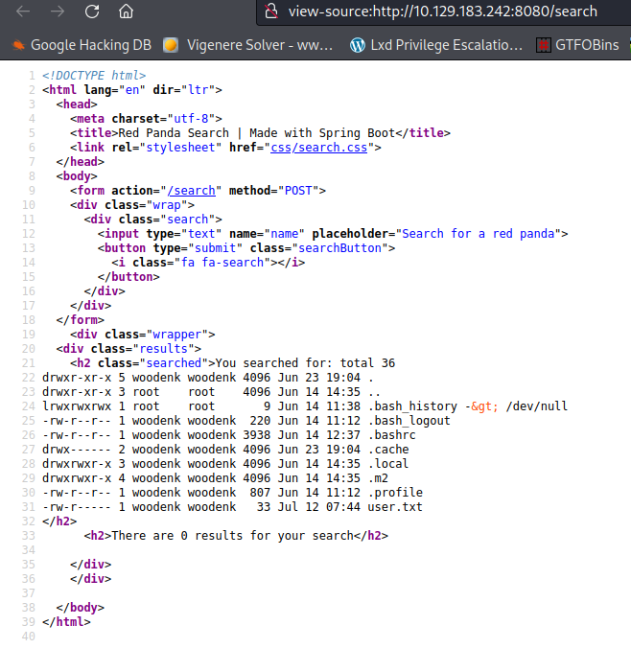
Task: Click the Google Hacking DB bookmark favicon
Action: tap(18, 45)
